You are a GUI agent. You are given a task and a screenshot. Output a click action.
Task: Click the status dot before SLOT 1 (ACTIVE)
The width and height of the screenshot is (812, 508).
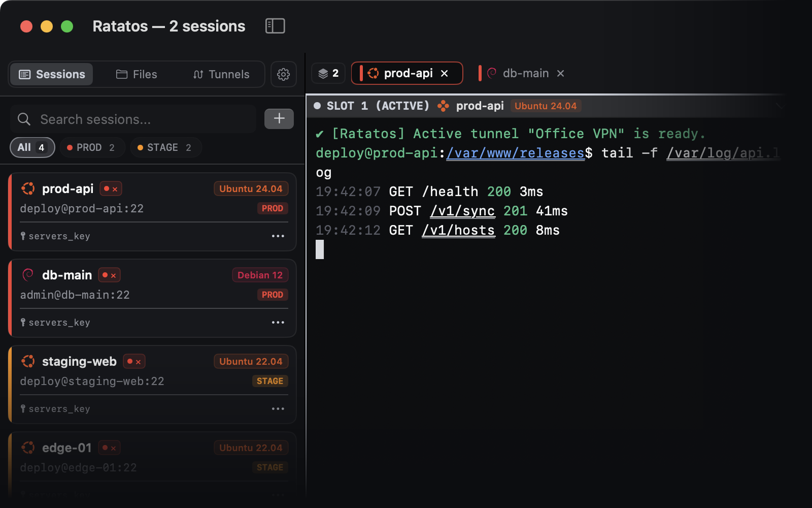pos(317,106)
